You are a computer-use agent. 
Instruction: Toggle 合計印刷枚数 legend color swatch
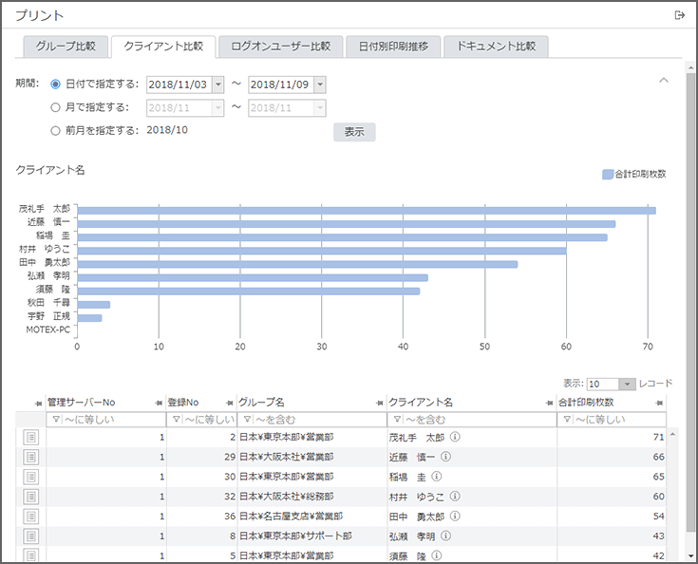tap(608, 174)
